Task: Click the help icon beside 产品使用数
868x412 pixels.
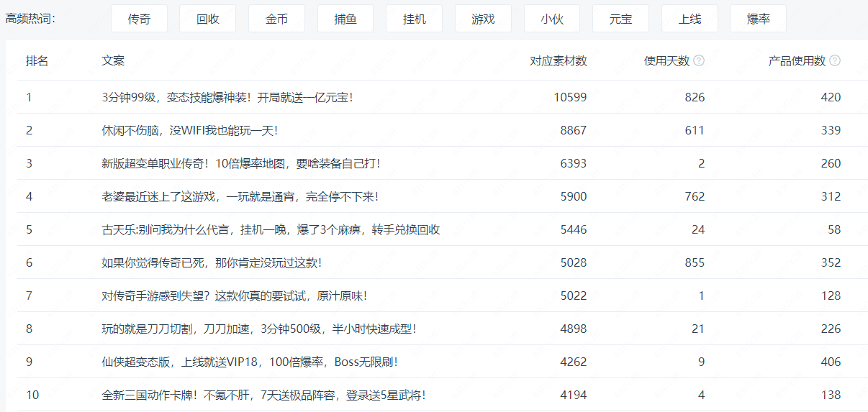Action: tap(835, 61)
